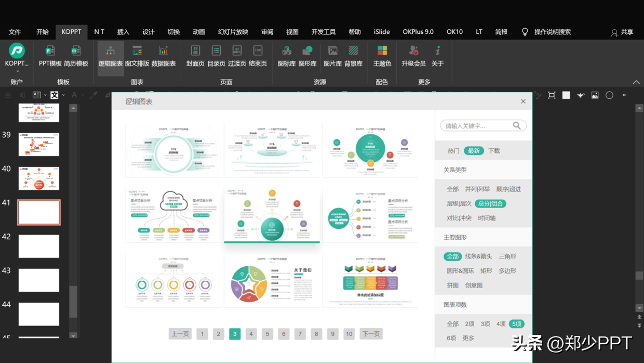This screenshot has width=644, height=363.
Task: Select the 顺序|递进 relation type
Action: coord(508,189)
